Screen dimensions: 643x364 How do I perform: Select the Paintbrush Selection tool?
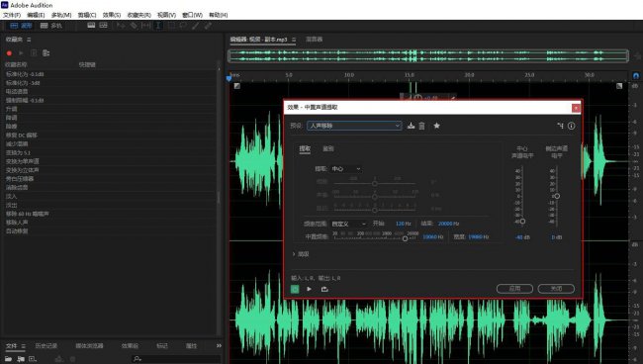pyautogui.click(x=196, y=26)
